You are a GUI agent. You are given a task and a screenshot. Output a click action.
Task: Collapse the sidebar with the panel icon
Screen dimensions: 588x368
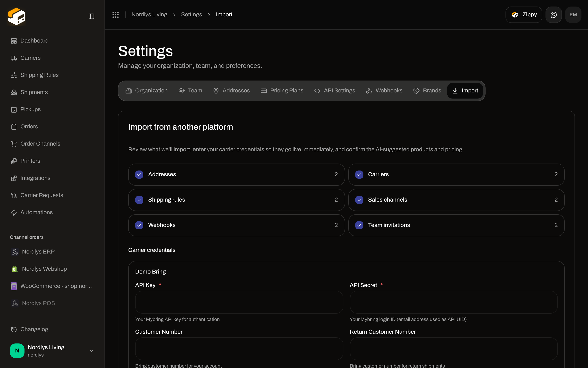pos(91,16)
